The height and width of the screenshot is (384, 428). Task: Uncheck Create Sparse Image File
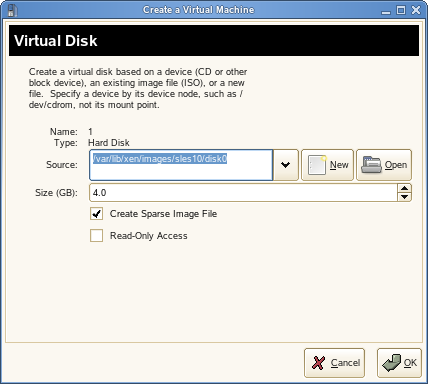pyautogui.click(x=96, y=214)
